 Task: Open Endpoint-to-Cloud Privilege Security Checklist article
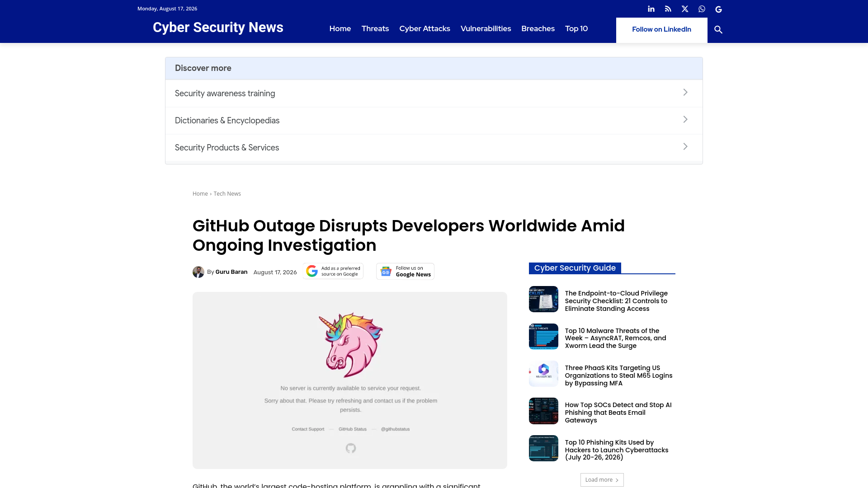616,301
